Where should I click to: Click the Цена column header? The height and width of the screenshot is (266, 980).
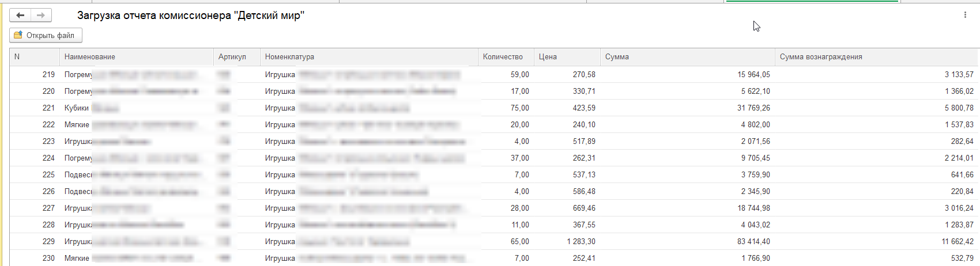(x=567, y=56)
